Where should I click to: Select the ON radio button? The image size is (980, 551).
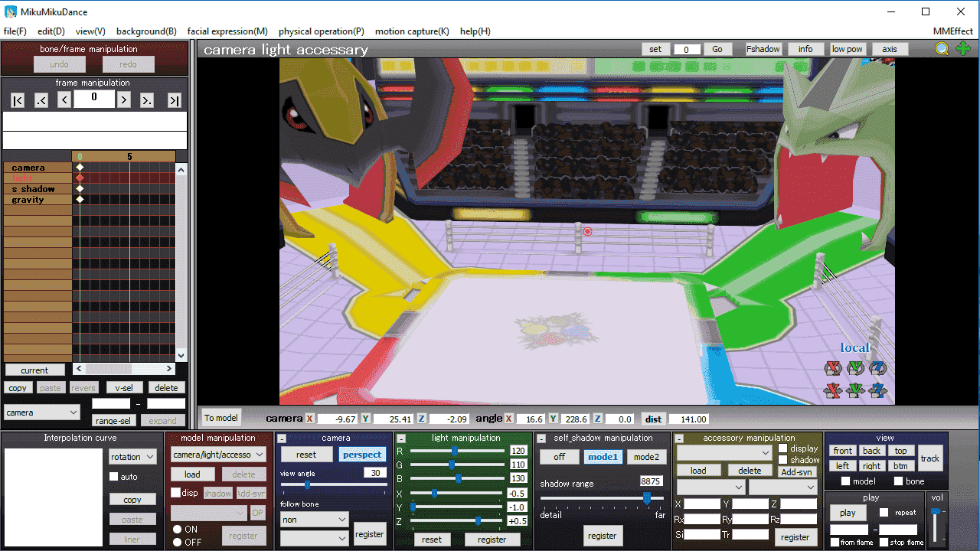pyautogui.click(x=177, y=530)
